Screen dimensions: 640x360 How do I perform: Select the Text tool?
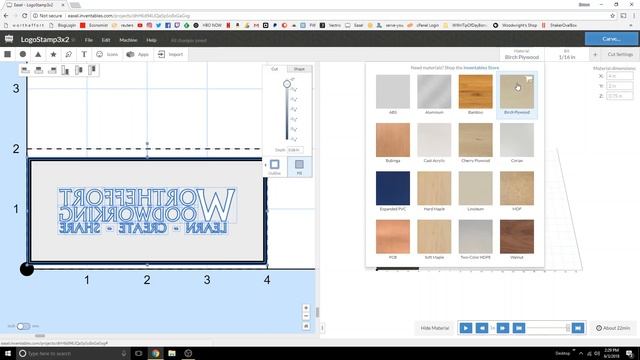point(84,54)
